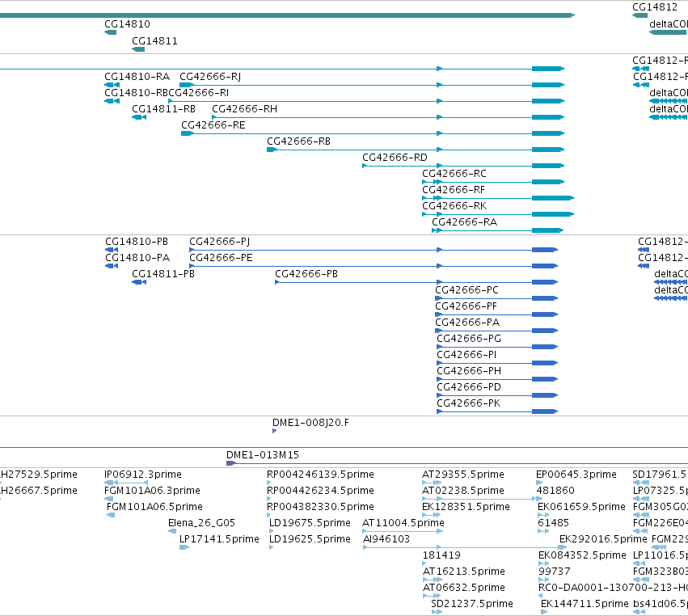This screenshot has width=688, height=616.
Task: Click the CG14811 gene arrow glyph
Action: click(138, 49)
